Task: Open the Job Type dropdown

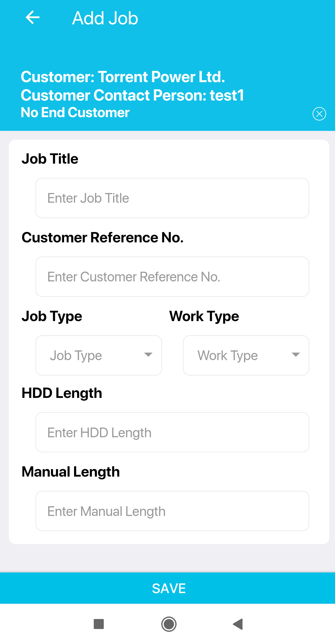Action: 99,355
